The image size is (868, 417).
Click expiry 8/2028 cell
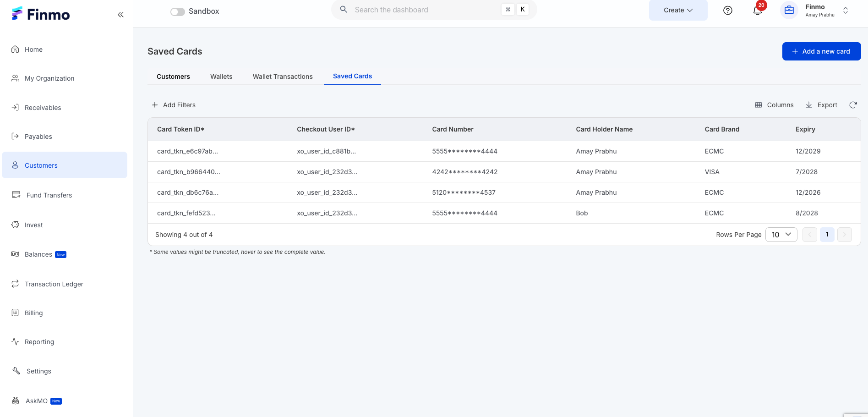(807, 213)
